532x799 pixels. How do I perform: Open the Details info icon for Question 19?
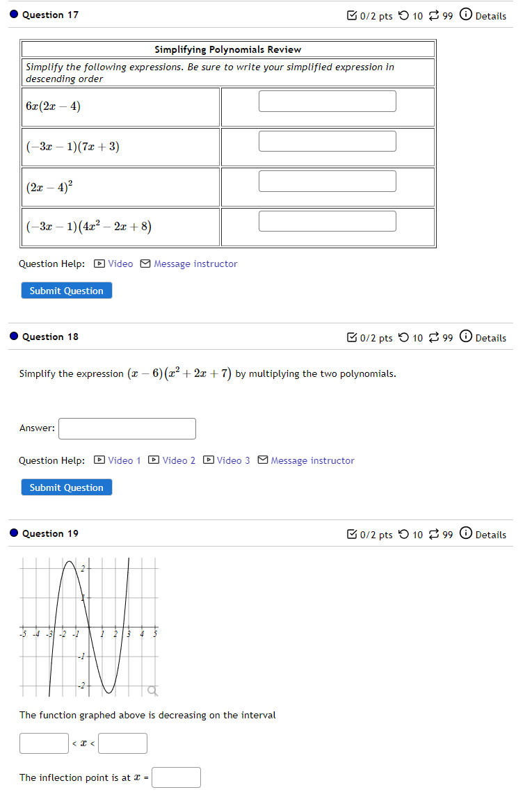(465, 534)
